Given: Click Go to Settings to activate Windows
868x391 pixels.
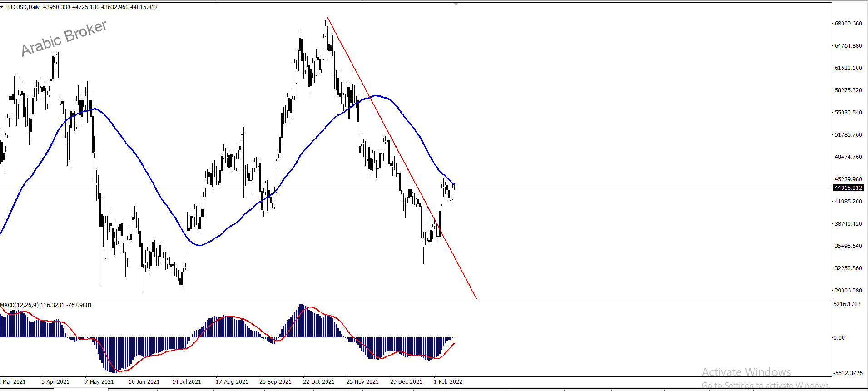Looking at the screenshot, I should click(765, 386).
